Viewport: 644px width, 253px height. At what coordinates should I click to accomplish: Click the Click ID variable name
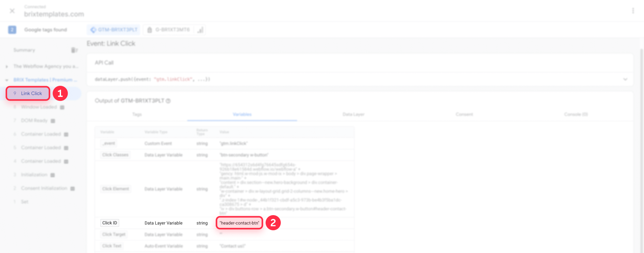110,223
